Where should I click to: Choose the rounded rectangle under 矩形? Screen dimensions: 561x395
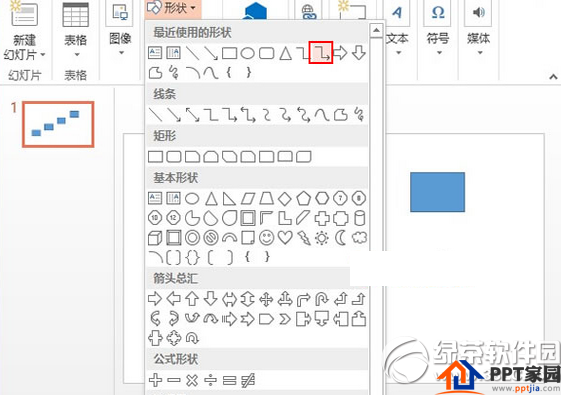pos(174,156)
